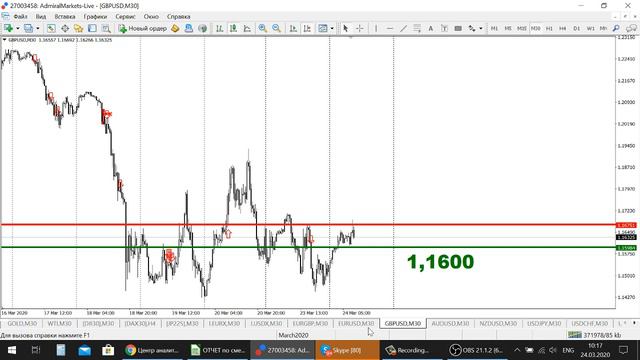Switch timeframe to D1
Viewport: 640px width, 360px height.
pyautogui.click(x=576, y=28)
